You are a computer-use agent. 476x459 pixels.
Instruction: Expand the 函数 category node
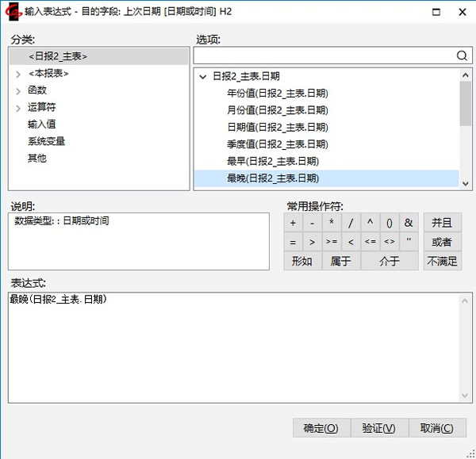click(17, 90)
